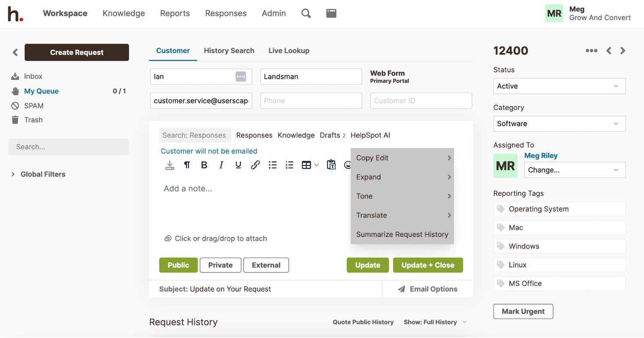Click the Mark Urgent button
The width and height of the screenshot is (644, 338).
coord(523,311)
